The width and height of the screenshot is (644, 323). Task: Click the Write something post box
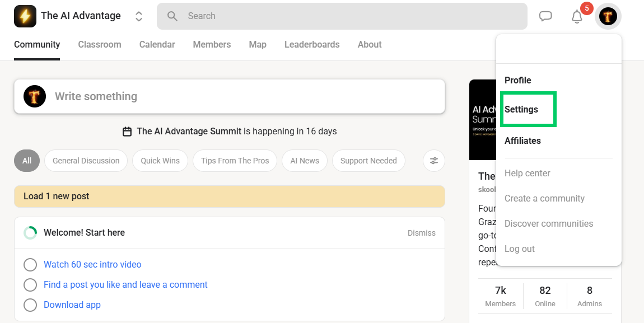coord(230,96)
